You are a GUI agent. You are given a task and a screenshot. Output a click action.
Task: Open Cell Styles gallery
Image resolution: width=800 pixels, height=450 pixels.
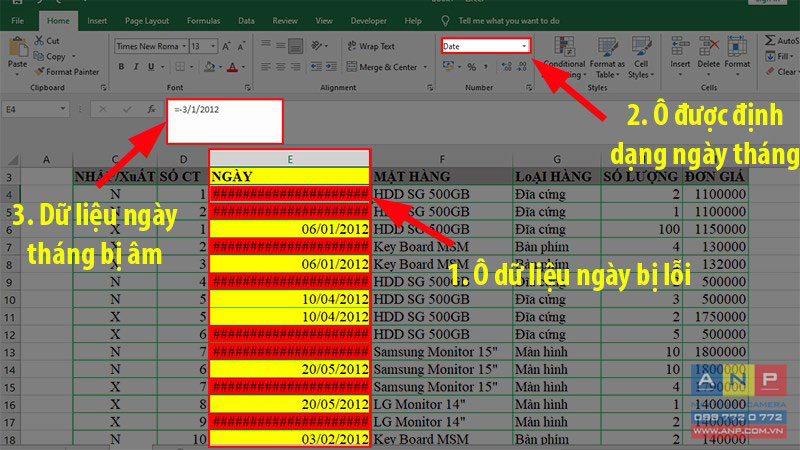pyautogui.click(x=641, y=57)
